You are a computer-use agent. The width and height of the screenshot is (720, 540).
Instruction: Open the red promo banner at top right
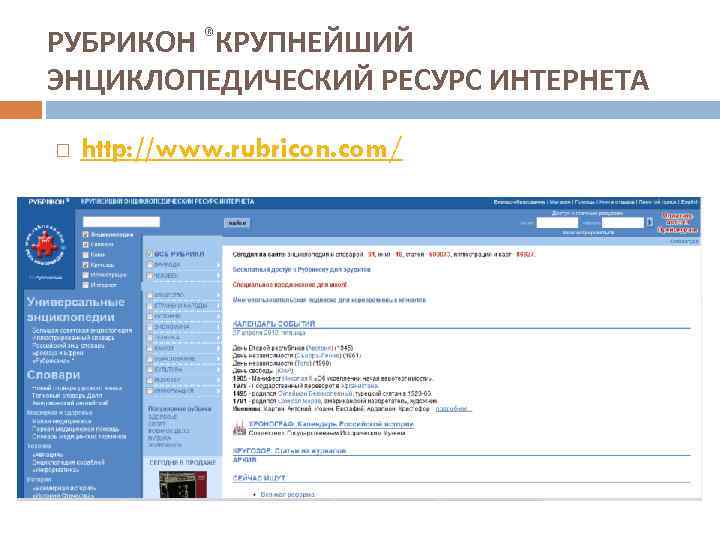point(678,222)
